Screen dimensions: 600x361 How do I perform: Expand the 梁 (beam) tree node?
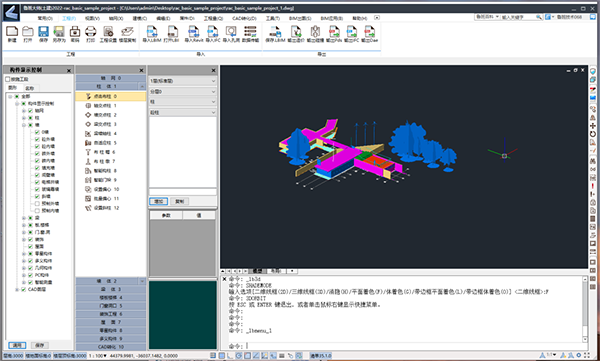24,218
